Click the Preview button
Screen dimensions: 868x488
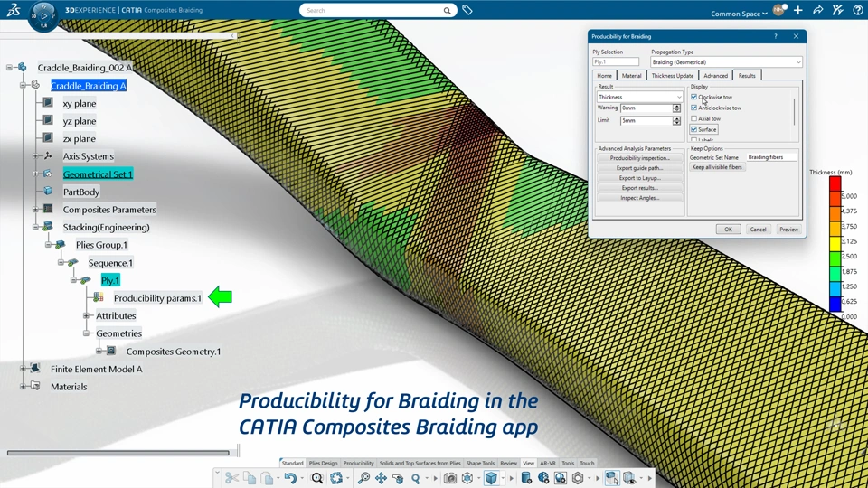pos(788,229)
